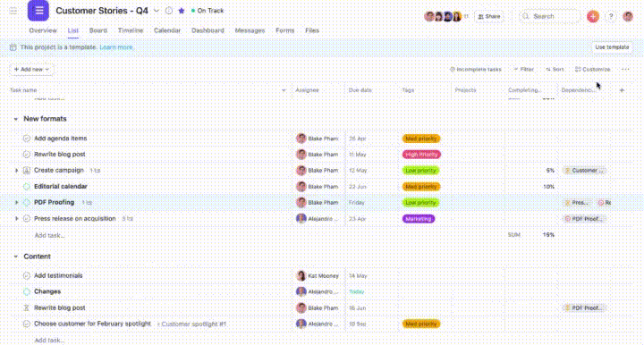The height and width of the screenshot is (345, 644).
Task: Mark Choose customer for February spotlight complete
Action: (x=26, y=324)
